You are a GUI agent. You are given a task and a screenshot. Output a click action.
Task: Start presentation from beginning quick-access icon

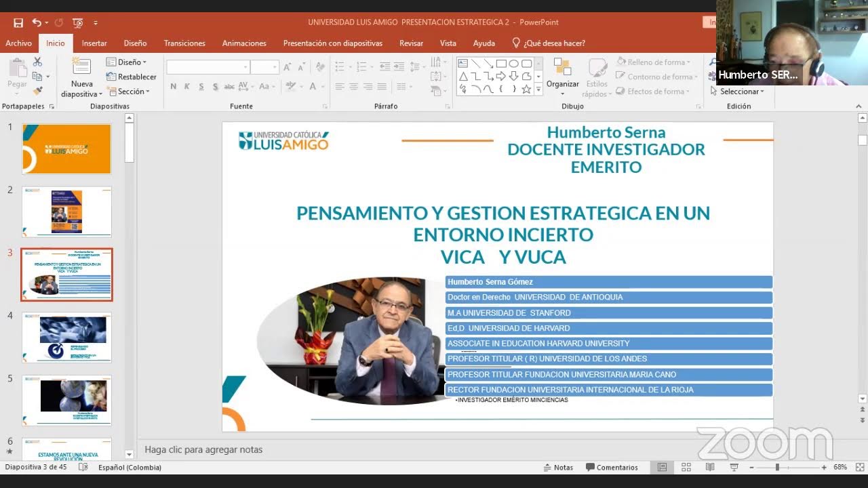coord(78,22)
